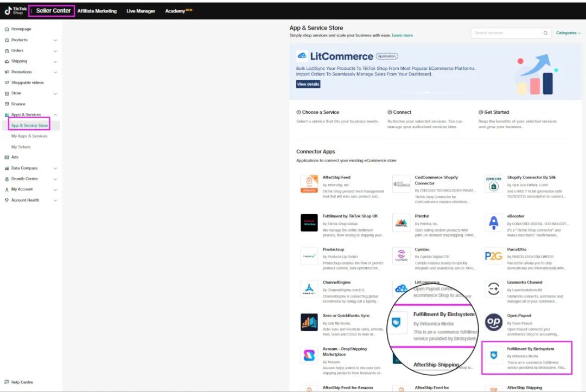Collapse the Apps & Services chevron
The image size is (586, 392).
click(55, 114)
